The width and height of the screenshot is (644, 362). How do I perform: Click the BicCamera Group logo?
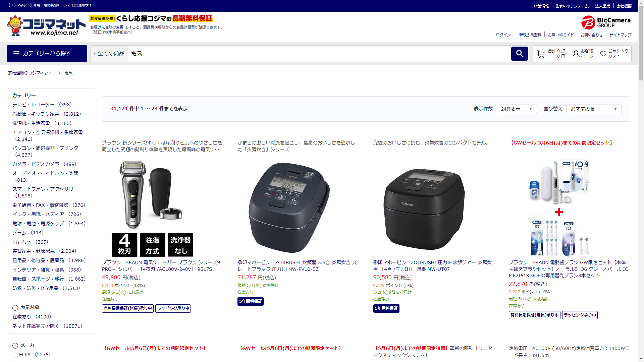606,22
